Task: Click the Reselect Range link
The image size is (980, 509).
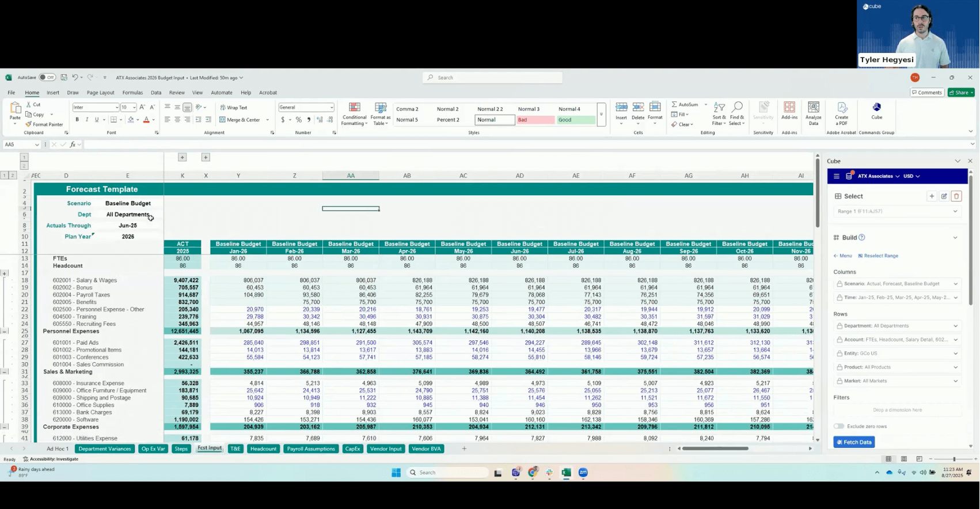Action: (x=878, y=256)
